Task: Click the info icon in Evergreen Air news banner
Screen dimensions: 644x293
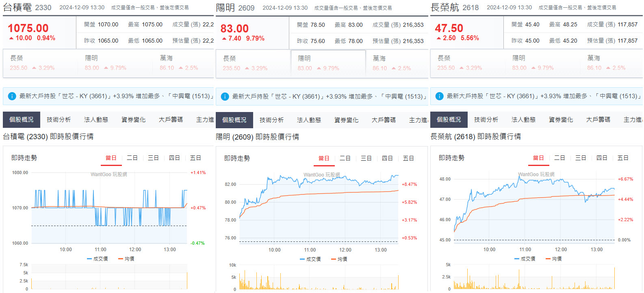Action: [439, 96]
